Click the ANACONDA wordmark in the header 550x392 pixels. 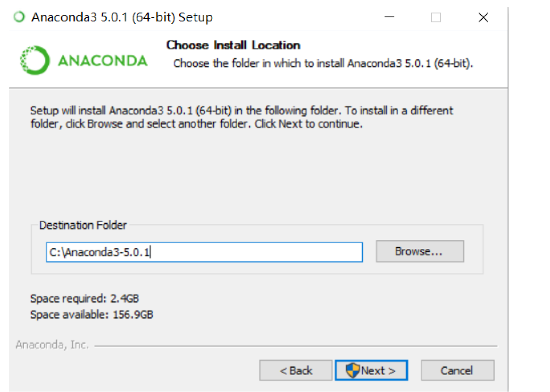[103, 61]
